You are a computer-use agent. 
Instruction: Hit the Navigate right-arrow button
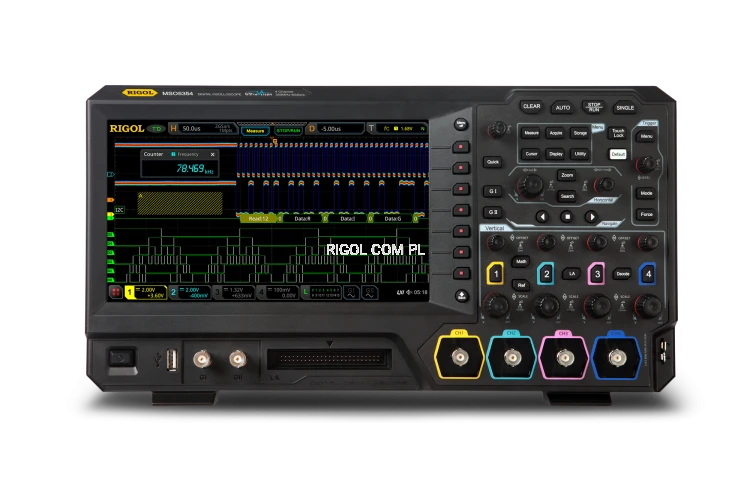click(x=592, y=217)
